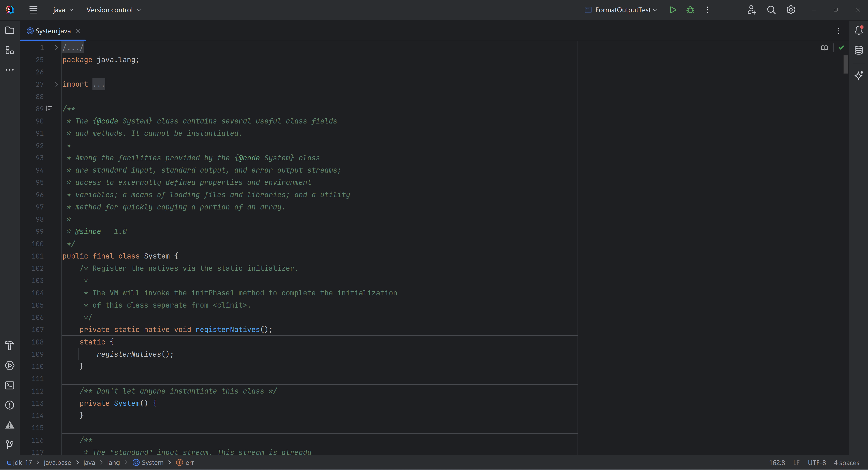Image resolution: width=868 pixels, height=470 pixels.
Task: Open Search Everywhere magnifier
Action: tap(771, 10)
